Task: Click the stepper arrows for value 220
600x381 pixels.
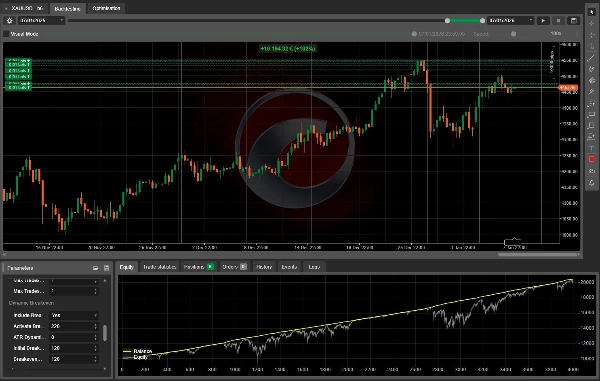Action: coord(96,326)
